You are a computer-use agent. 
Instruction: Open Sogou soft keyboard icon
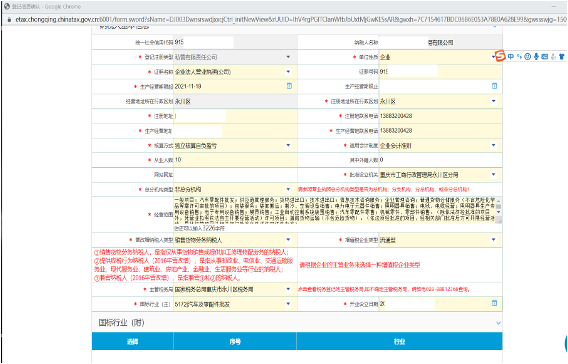pos(544,57)
